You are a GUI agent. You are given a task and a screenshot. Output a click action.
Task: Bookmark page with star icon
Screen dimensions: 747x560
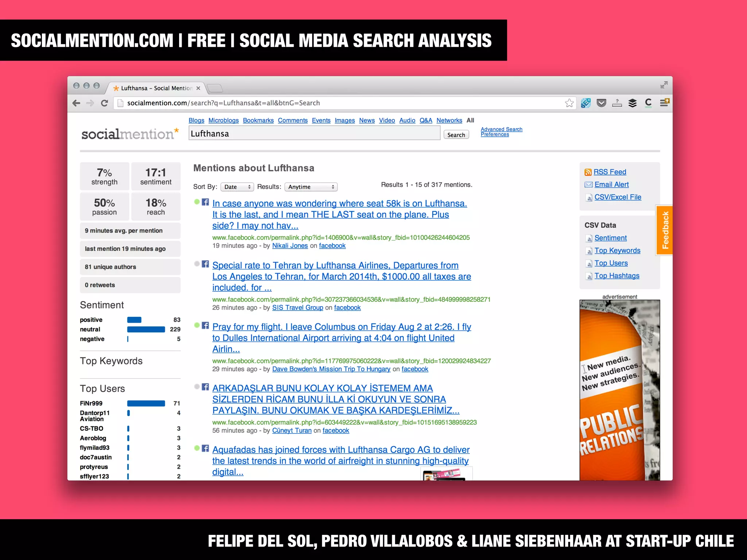(569, 103)
